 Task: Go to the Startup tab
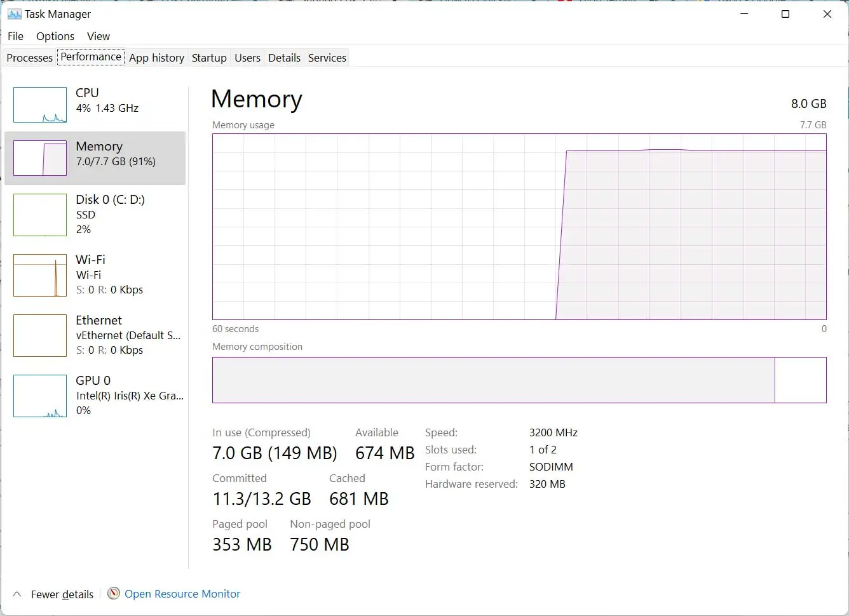tap(209, 58)
